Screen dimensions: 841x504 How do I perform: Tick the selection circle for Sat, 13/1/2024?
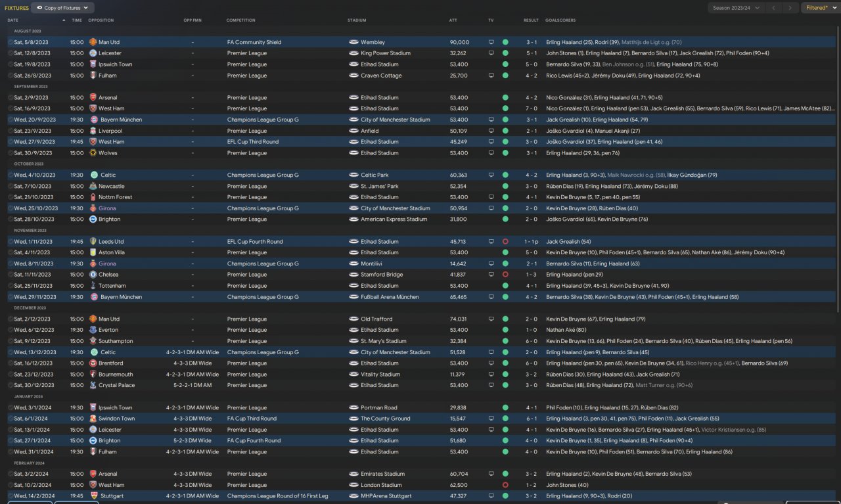(x=11, y=430)
